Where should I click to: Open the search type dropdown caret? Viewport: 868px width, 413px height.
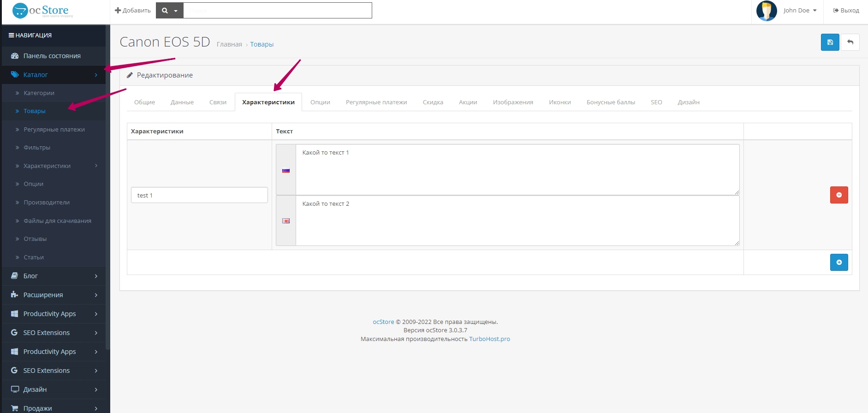(176, 11)
